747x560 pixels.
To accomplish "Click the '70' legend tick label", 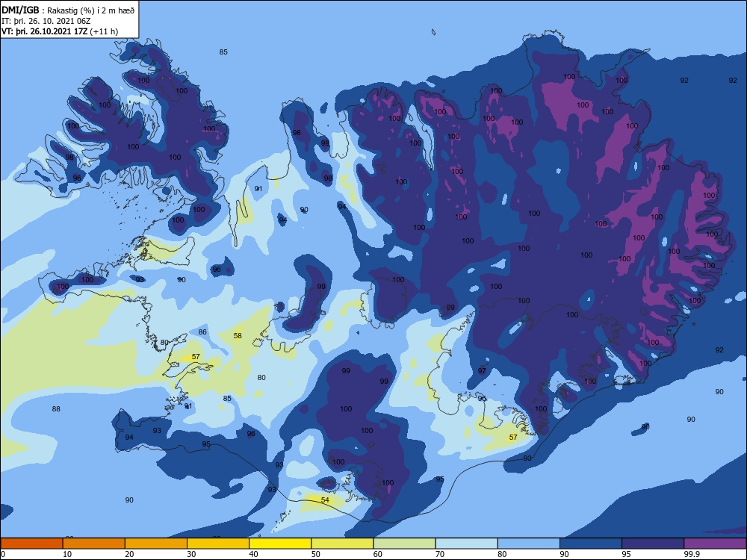I will [440, 554].
